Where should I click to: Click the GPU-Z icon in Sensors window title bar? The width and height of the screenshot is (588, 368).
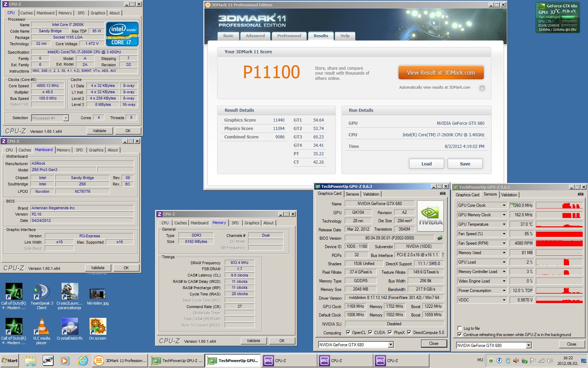pyautogui.click(x=456, y=187)
